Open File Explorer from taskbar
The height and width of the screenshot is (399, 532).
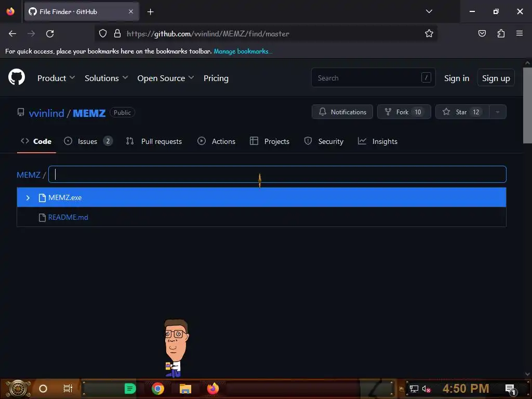(185, 389)
